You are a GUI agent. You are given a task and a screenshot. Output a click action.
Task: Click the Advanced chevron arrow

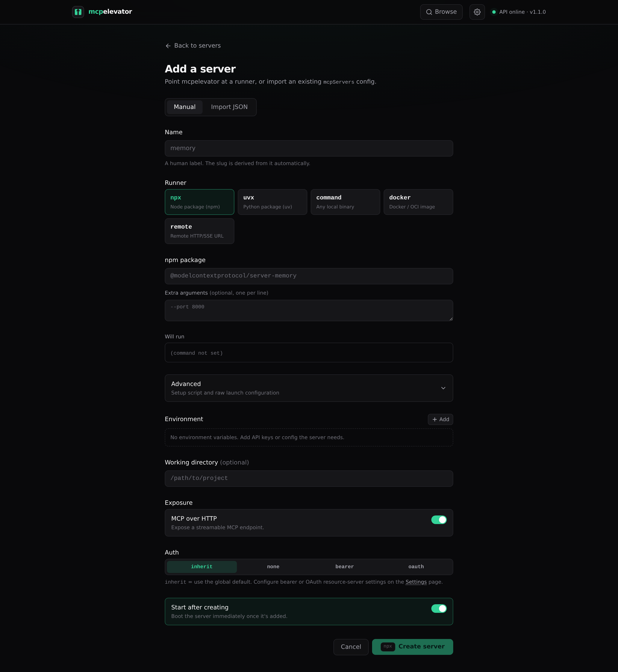tap(443, 388)
